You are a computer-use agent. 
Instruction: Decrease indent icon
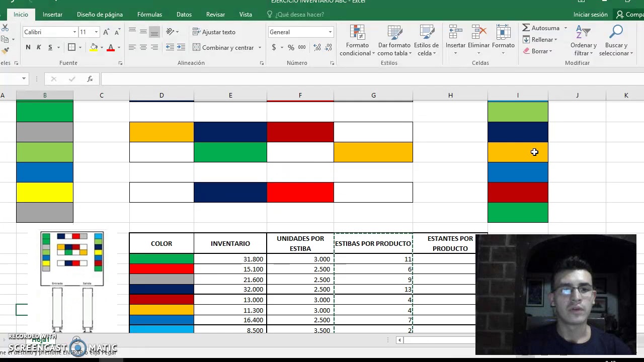[x=170, y=47]
